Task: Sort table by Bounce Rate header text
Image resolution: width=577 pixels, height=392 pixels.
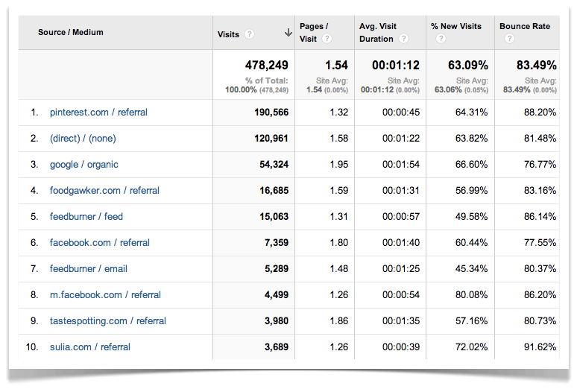Action: (x=525, y=26)
